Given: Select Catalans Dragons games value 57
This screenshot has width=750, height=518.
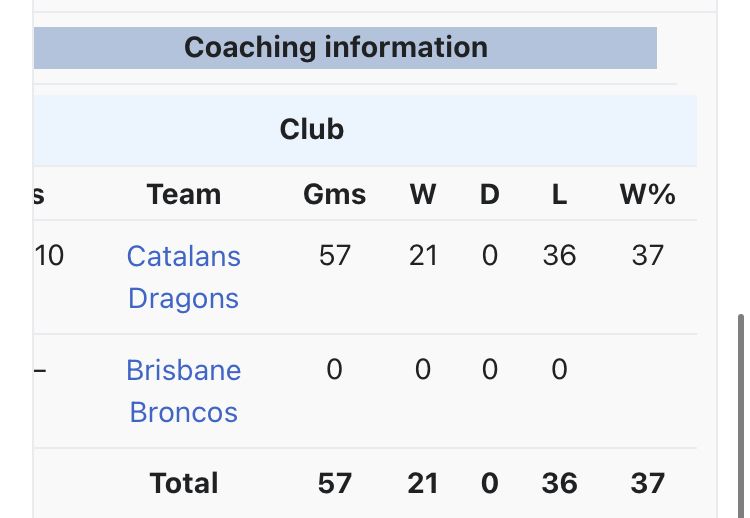Looking at the screenshot, I should coord(335,255).
